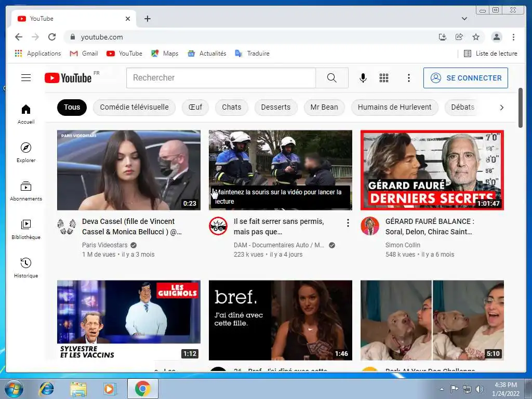532x399 pixels.
Task: Open Historique in the sidebar
Action: 26,268
